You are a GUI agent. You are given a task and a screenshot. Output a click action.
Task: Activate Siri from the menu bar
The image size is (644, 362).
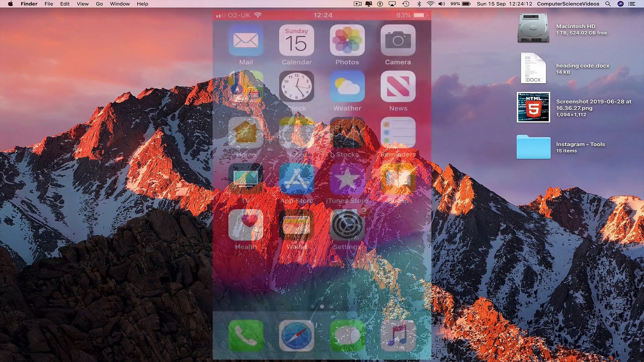coord(620,4)
